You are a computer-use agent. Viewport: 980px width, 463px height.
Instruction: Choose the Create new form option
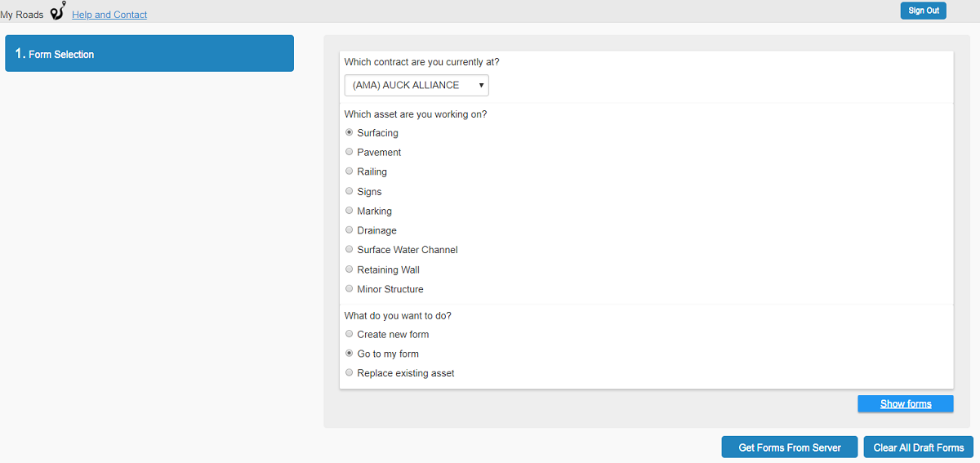point(350,334)
